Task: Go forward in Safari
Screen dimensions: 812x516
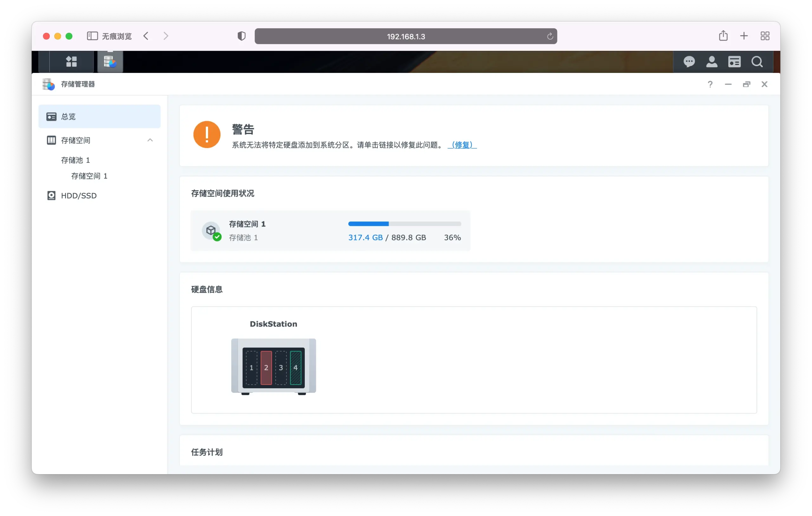Action: click(166, 36)
